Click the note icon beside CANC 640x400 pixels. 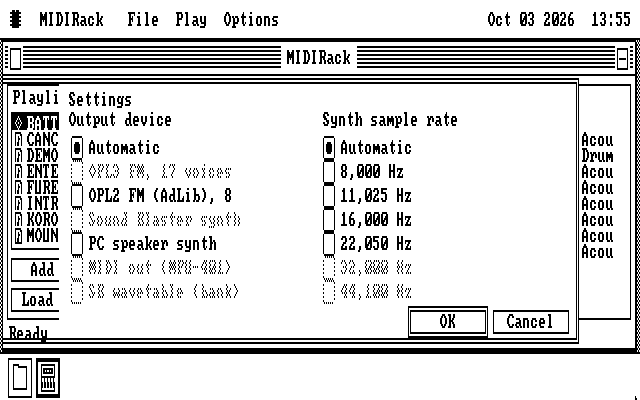pyautogui.click(x=18, y=139)
